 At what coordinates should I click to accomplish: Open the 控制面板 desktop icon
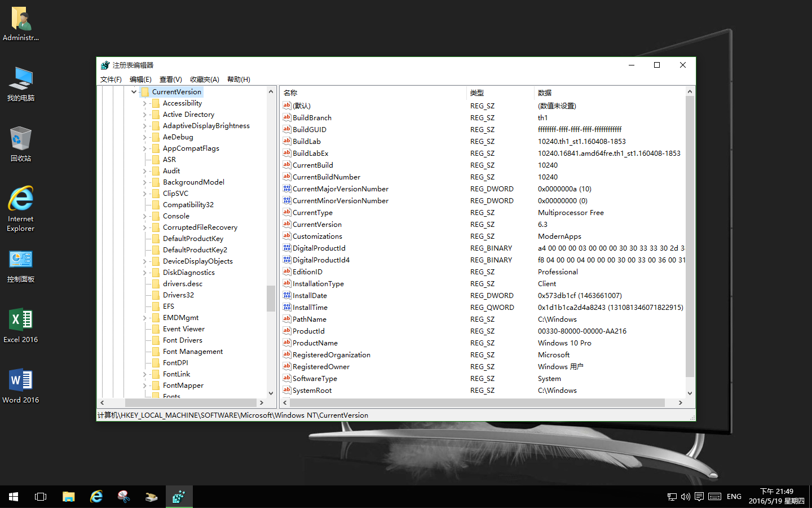click(x=21, y=265)
